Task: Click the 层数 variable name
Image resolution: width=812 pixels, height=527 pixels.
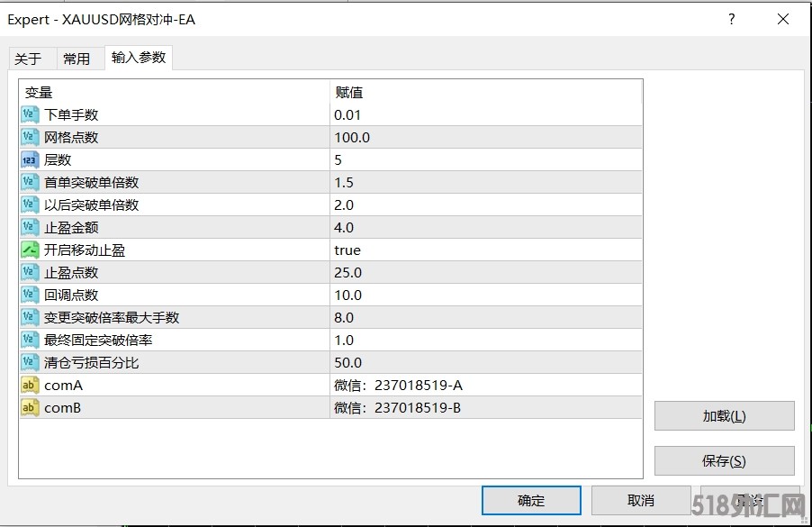Action: (58, 159)
